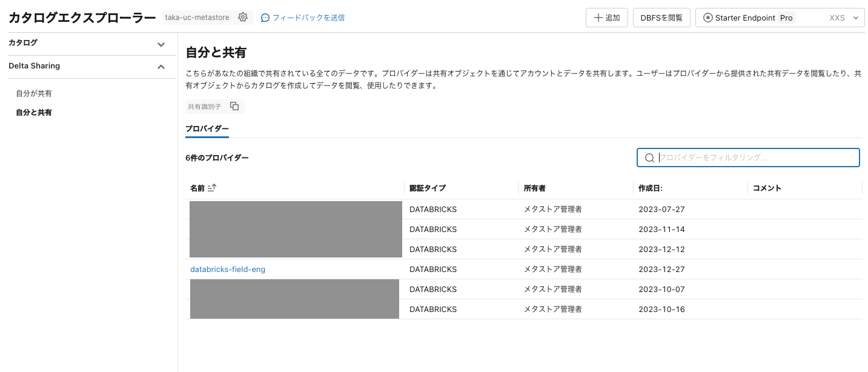Click the フィードバックを送信 link
This screenshot has height=372, width=868.
pyautogui.click(x=309, y=18)
